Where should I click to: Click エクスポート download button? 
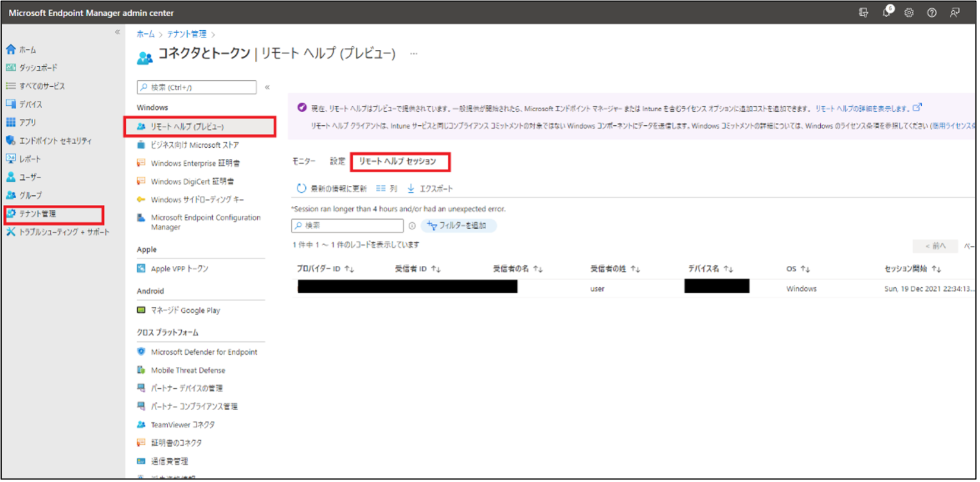click(430, 189)
